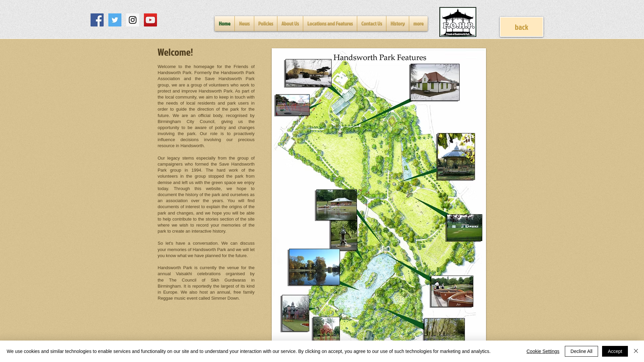The height and width of the screenshot is (362, 644).
Task: Expand the 'more' navigation menu
Action: pyautogui.click(x=418, y=23)
